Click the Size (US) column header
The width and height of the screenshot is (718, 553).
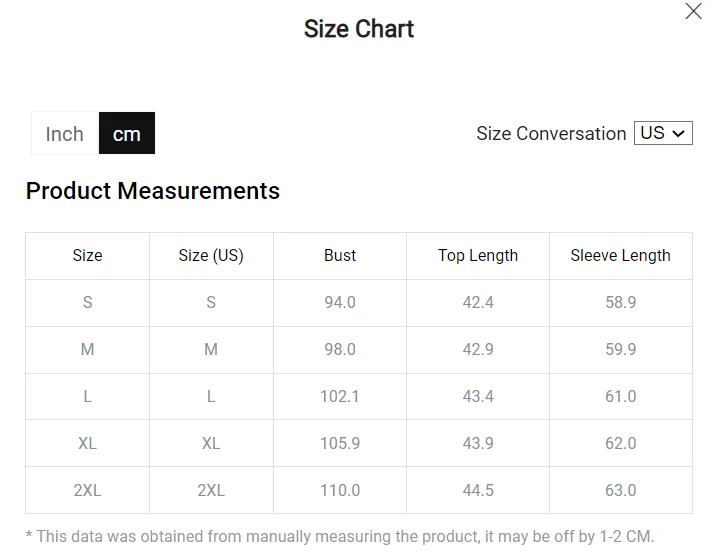point(211,255)
